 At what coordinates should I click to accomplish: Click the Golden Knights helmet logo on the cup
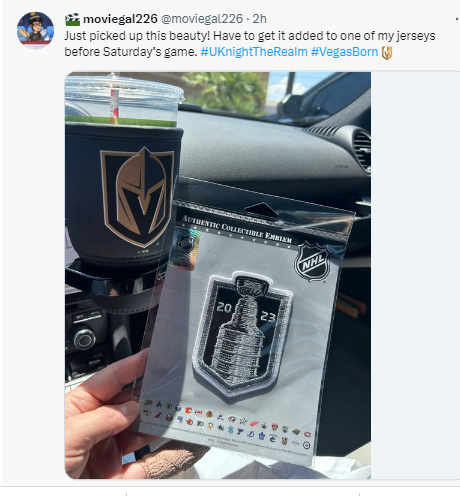(x=137, y=196)
